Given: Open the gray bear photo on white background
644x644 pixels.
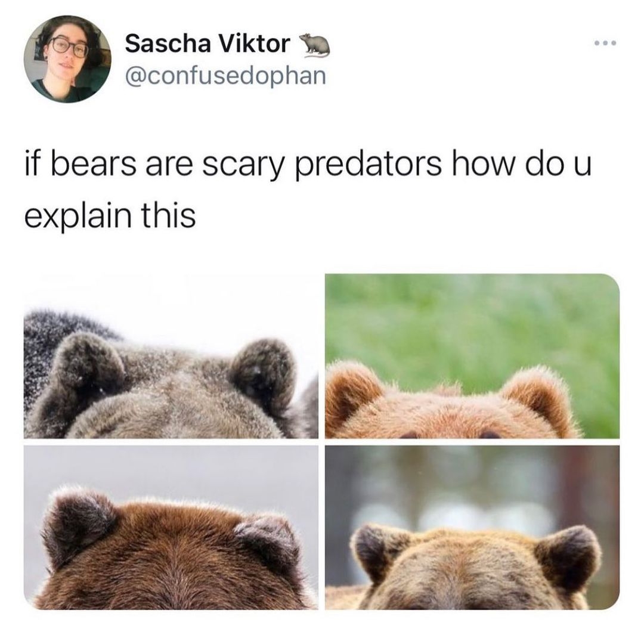Looking at the screenshot, I should pos(171,356).
